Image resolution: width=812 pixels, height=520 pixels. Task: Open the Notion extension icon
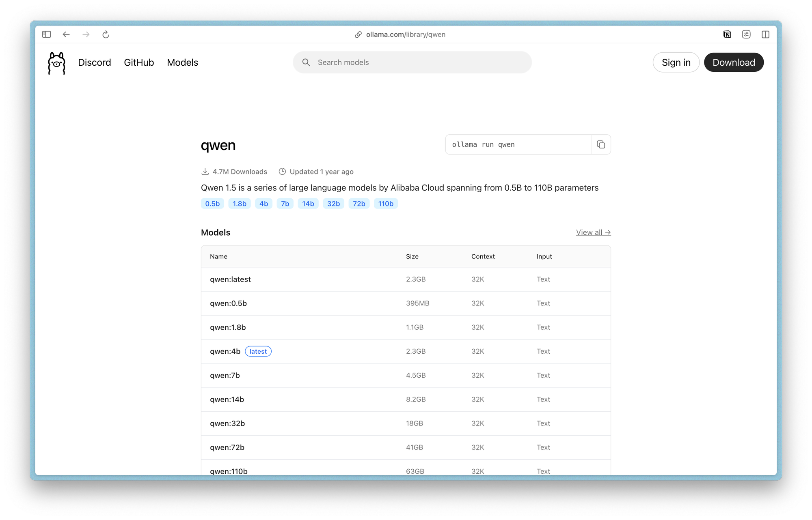coord(727,34)
